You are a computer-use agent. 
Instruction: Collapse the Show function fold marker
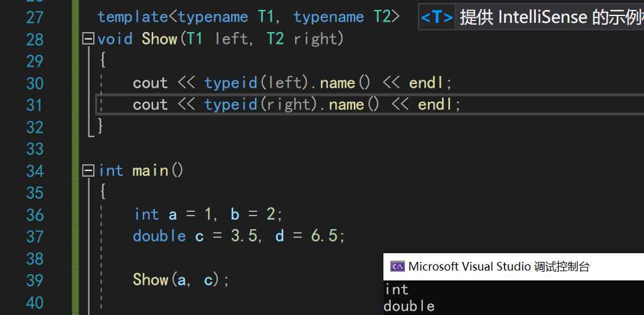[x=88, y=39]
